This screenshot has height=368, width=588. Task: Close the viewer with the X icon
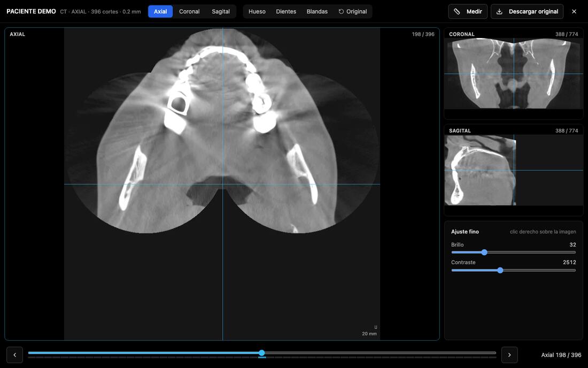point(574,12)
